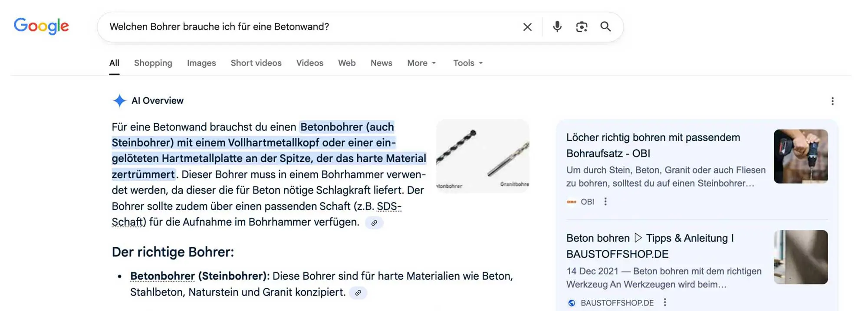The height and width of the screenshot is (311, 868).
Task: Clear the search query with the X icon
Action: [527, 26]
